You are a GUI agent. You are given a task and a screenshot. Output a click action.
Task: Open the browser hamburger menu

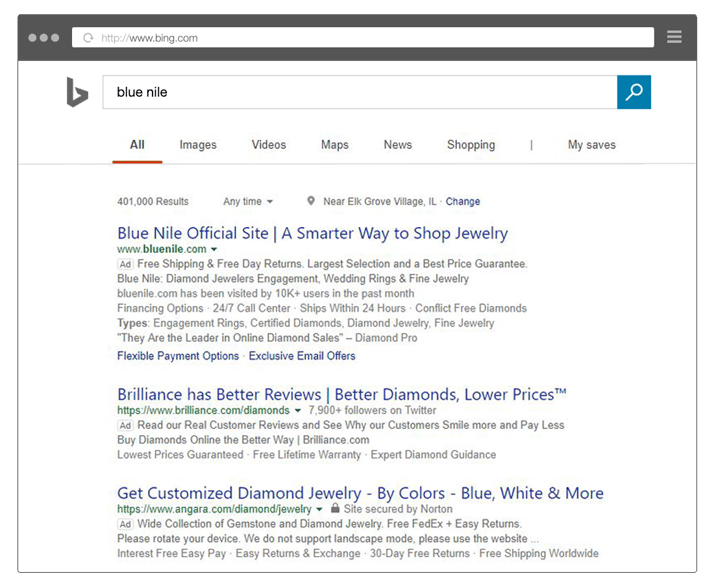[x=674, y=37]
